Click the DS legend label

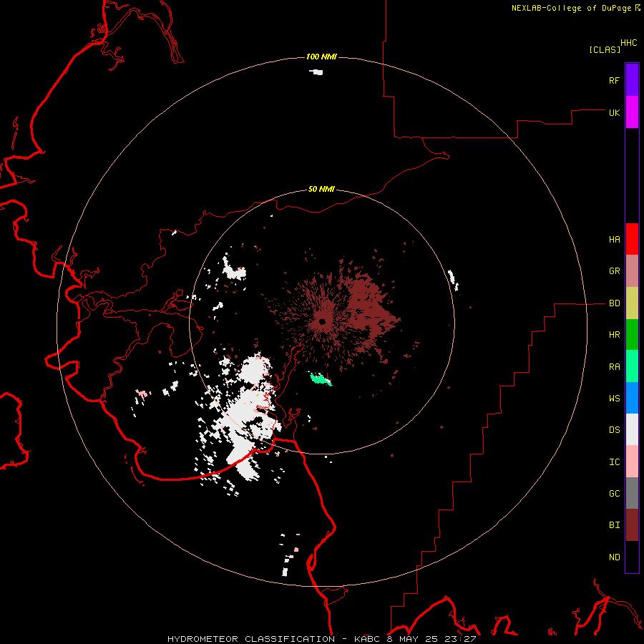click(x=614, y=430)
